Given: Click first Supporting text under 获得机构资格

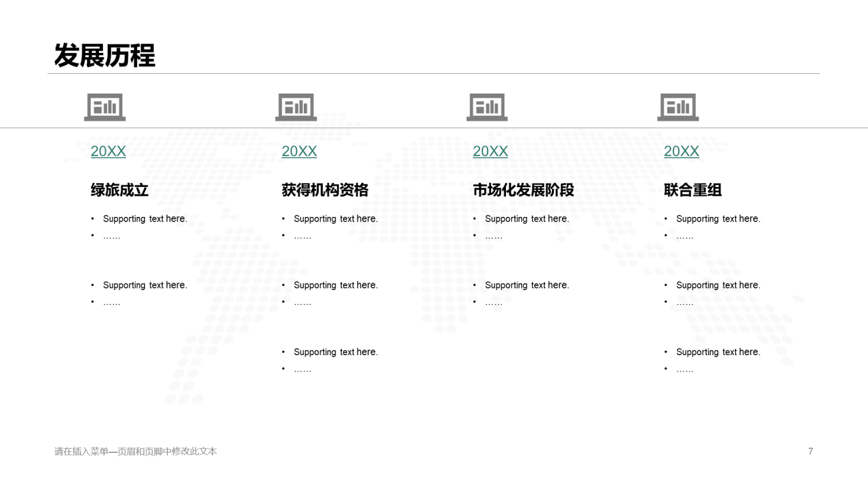Looking at the screenshot, I should (x=336, y=219).
